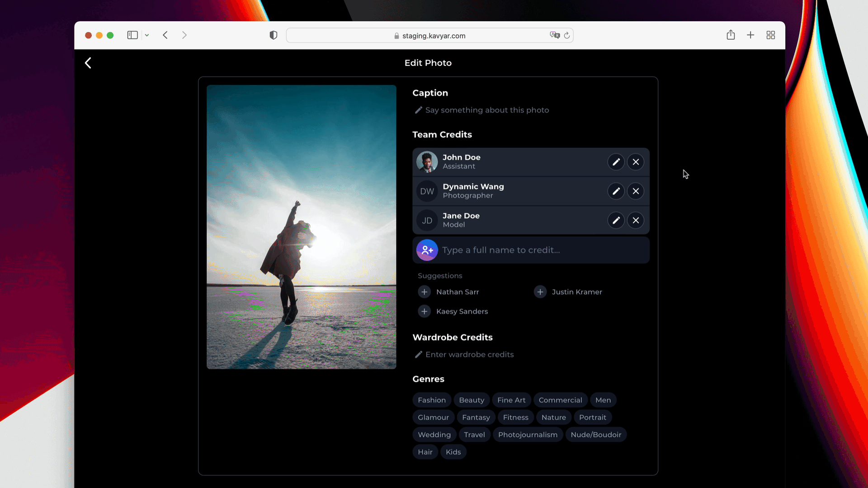Click the pencil icon beside caption placeholder

[419, 110]
